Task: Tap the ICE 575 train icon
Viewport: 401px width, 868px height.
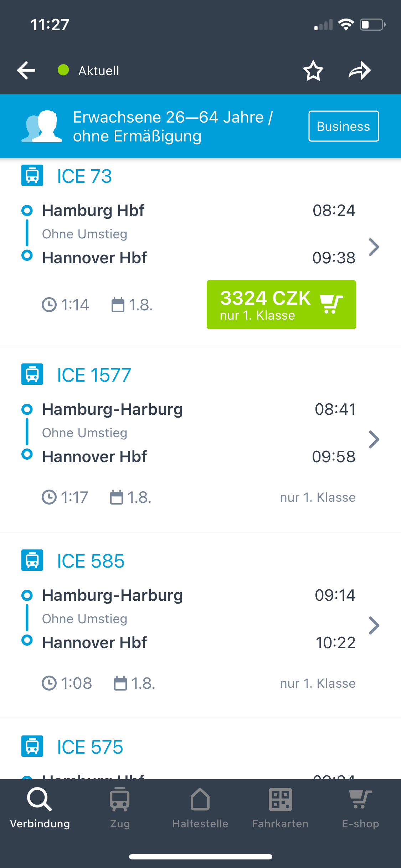Action: pyautogui.click(x=32, y=746)
